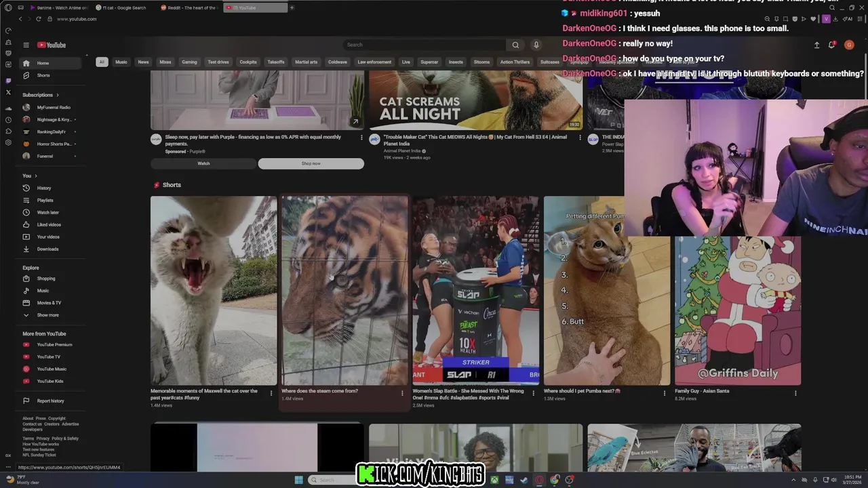868x488 pixels.
Task: Click Windows taskbar search box
Action: tap(332, 480)
